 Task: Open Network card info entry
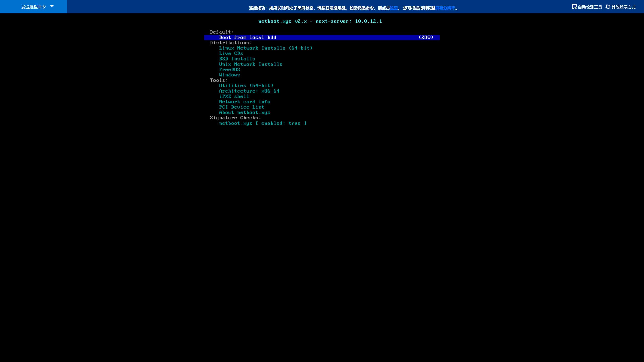[x=245, y=102]
